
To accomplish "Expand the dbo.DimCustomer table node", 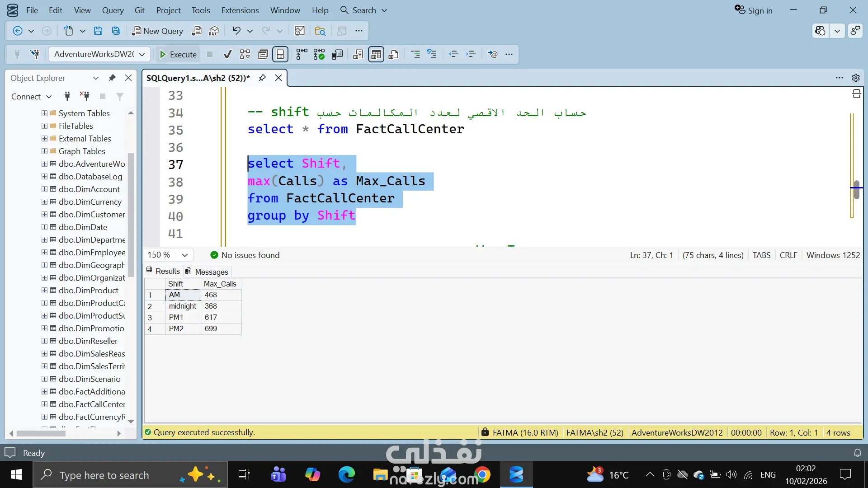I will pyautogui.click(x=44, y=215).
